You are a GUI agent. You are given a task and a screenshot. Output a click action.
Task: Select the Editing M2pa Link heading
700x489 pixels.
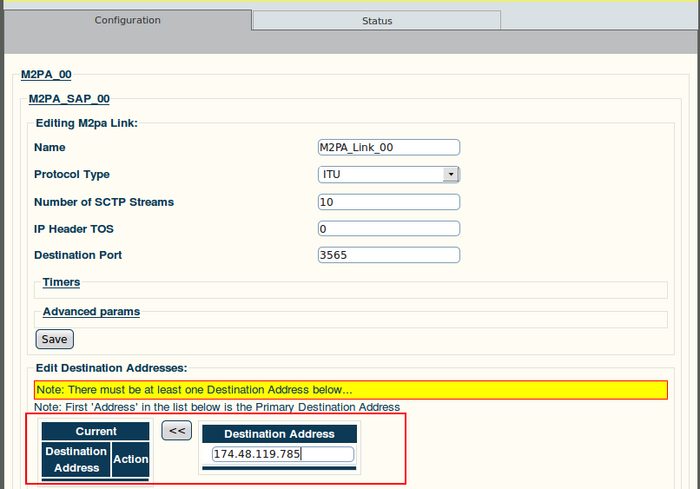point(87,123)
